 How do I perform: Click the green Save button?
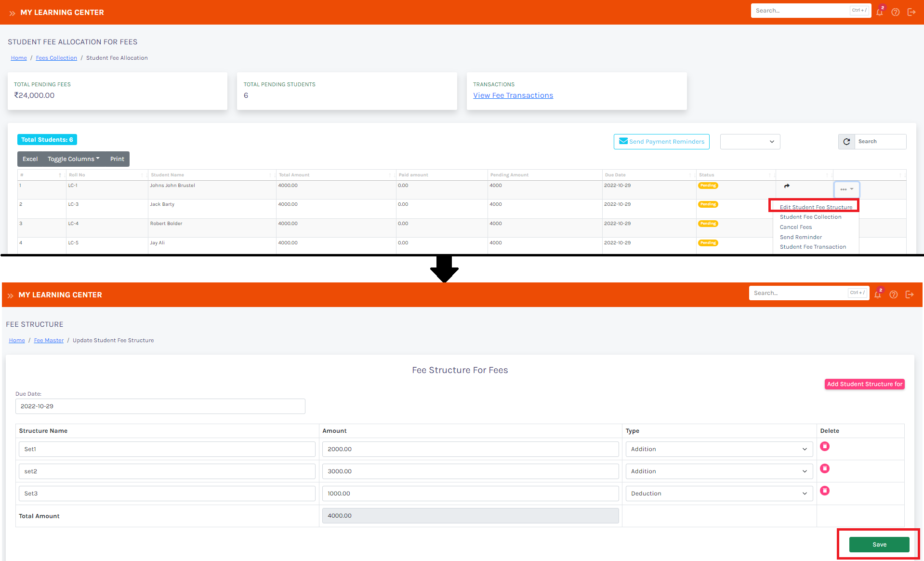pyautogui.click(x=879, y=545)
